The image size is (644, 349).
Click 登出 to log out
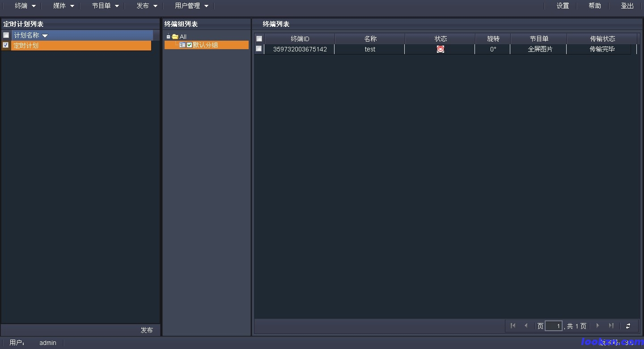[x=627, y=6]
